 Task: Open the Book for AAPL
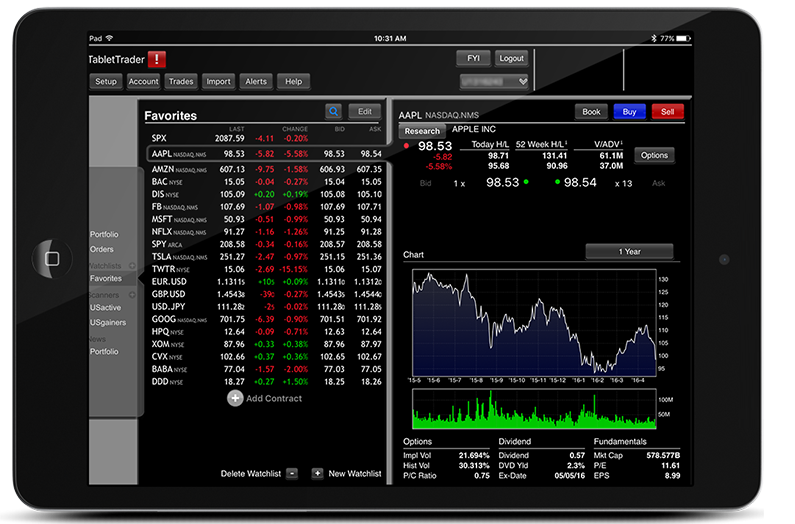click(591, 112)
